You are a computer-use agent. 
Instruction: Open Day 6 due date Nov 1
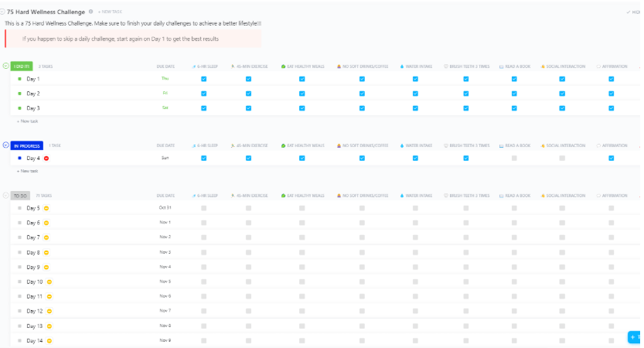point(165,223)
